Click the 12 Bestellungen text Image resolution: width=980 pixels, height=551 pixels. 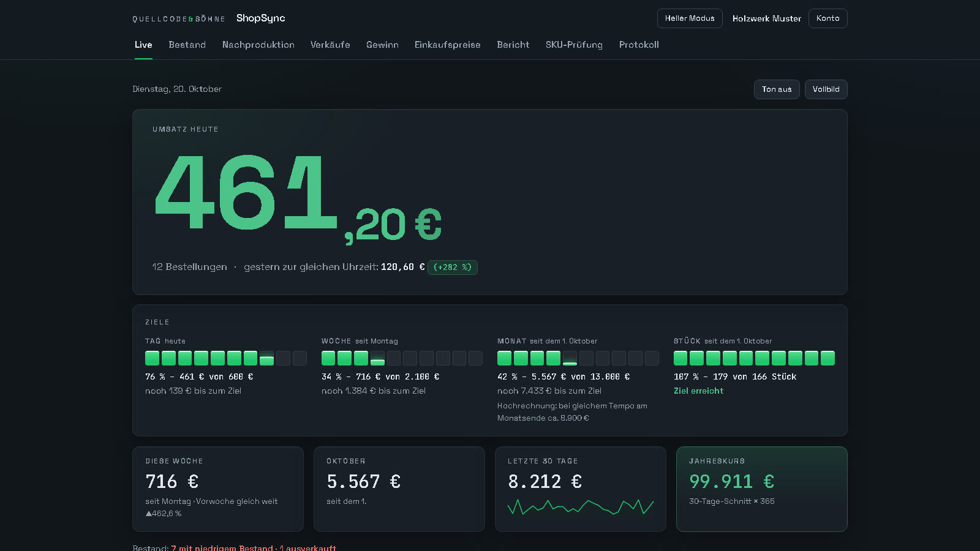click(189, 267)
